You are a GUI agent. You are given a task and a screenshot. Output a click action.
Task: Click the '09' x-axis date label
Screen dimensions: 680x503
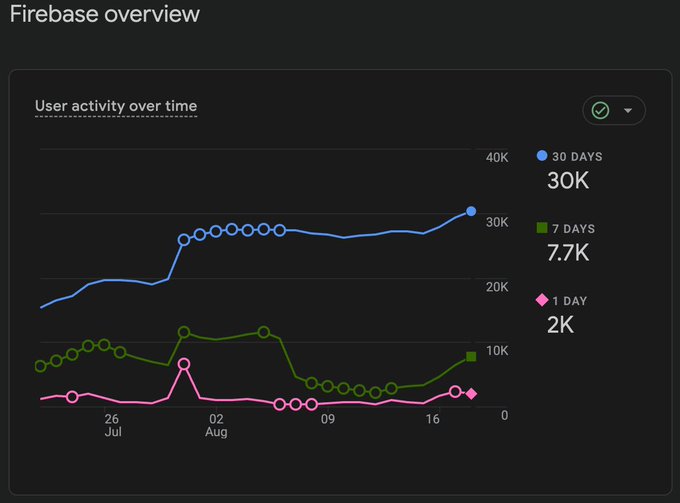tap(328, 419)
